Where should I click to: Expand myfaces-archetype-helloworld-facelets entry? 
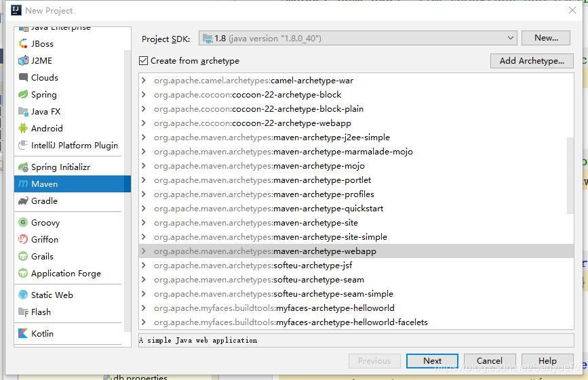[144, 322]
